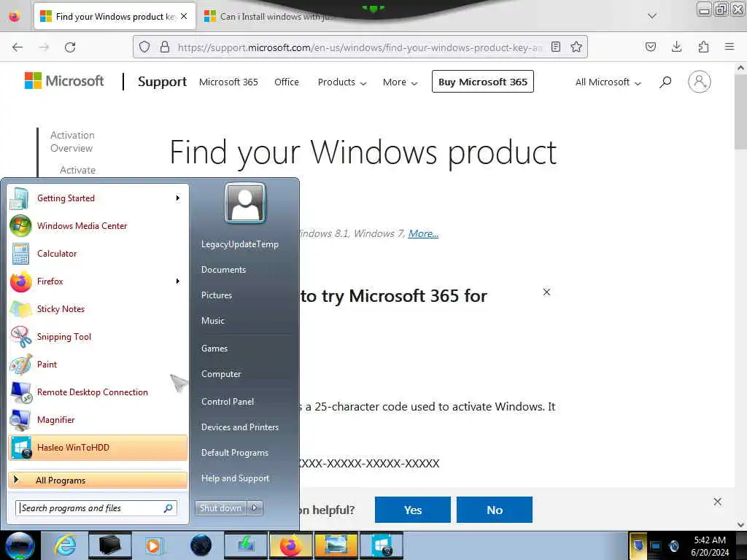Toggle reader view icon in address bar
This screenshot has width=747, height=560.
555,47
